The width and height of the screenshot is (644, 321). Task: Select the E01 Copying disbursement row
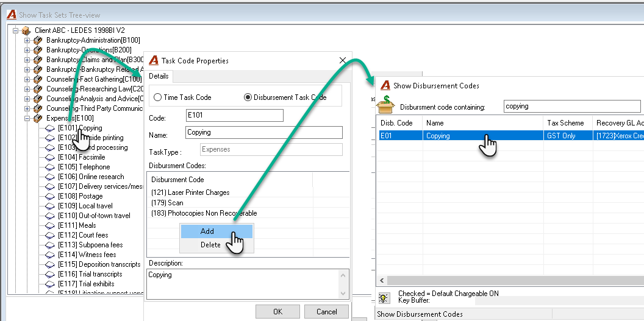pyautogui.click(x=510, y=136)
